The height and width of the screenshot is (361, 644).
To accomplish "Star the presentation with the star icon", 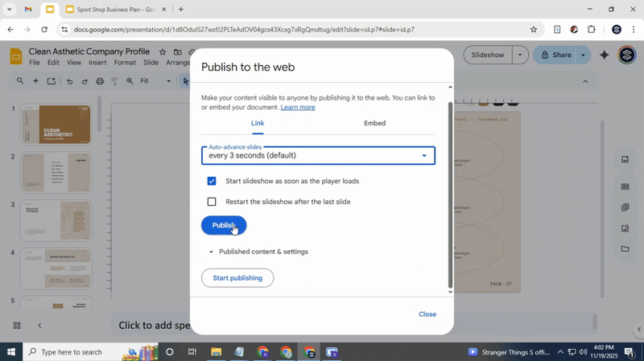I will click(162, 52).
